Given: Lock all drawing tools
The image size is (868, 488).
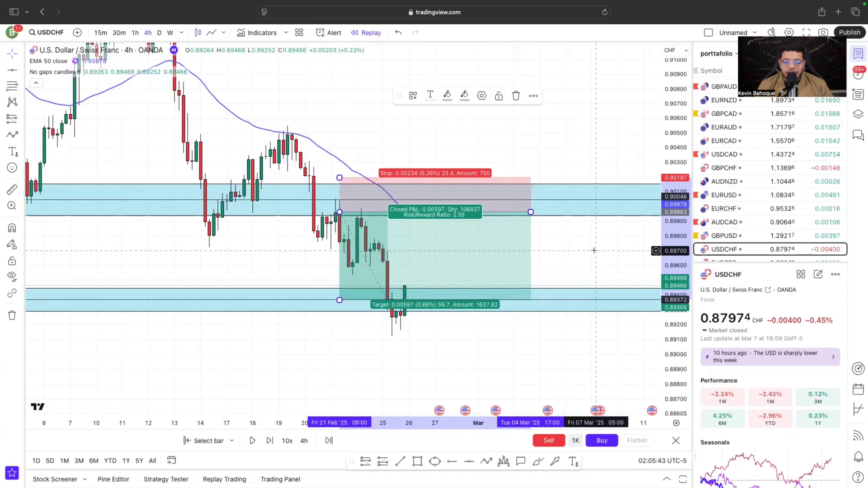Looking at the screenshot, I should [x=12, y=261].
